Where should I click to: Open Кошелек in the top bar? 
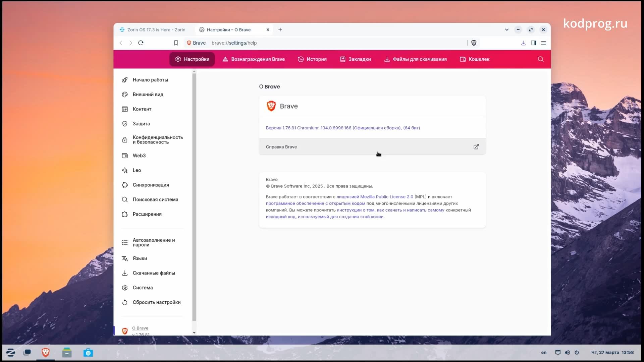(475, 59)
